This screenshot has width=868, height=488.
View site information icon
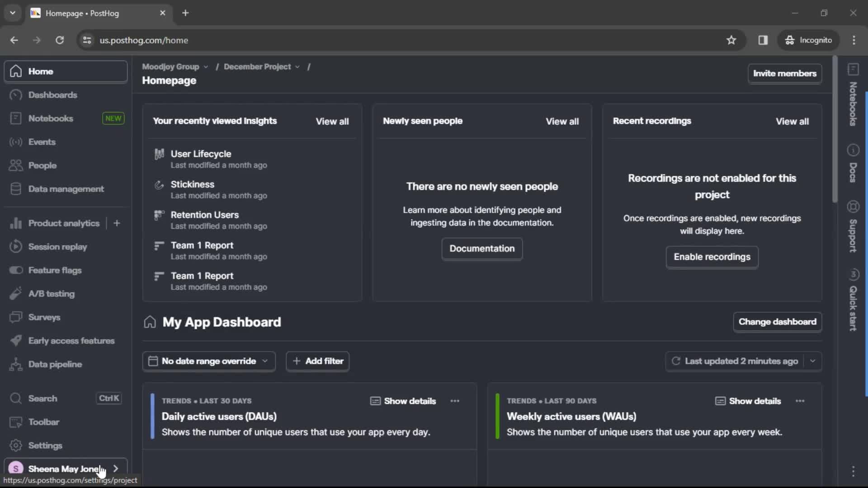(x=87, y=40)
